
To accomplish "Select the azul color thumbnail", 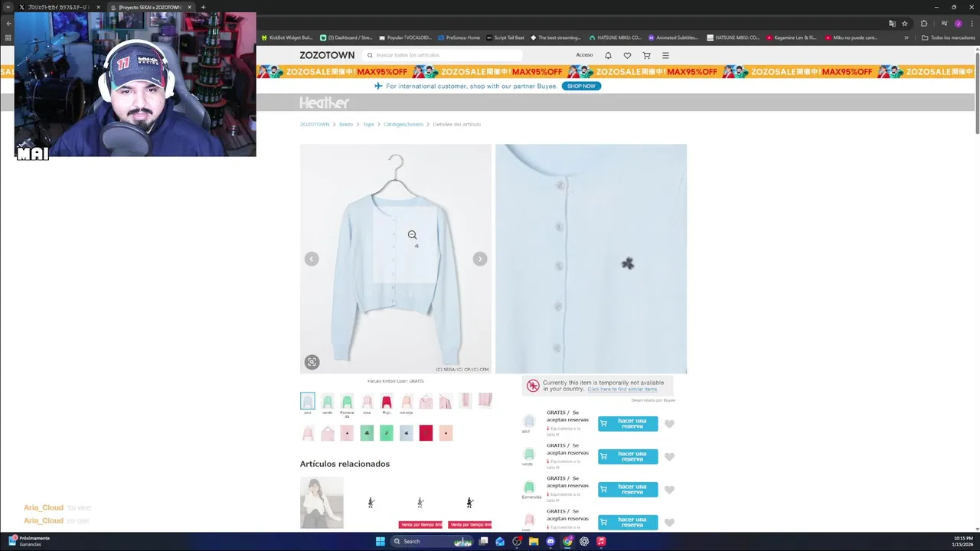I will (307, 401).
